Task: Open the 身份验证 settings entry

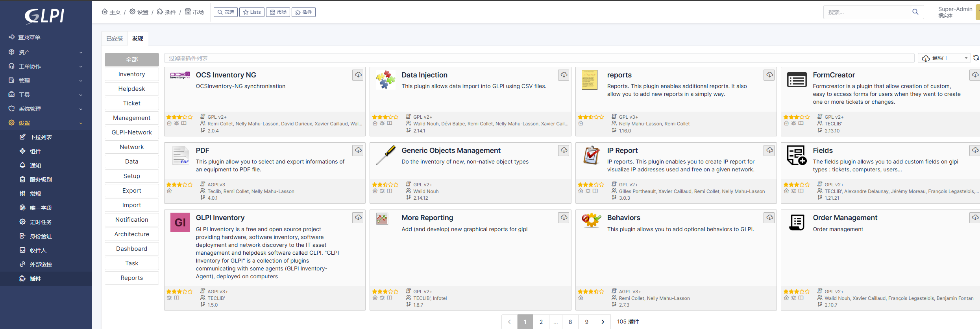Action: [x=46, y=236]
